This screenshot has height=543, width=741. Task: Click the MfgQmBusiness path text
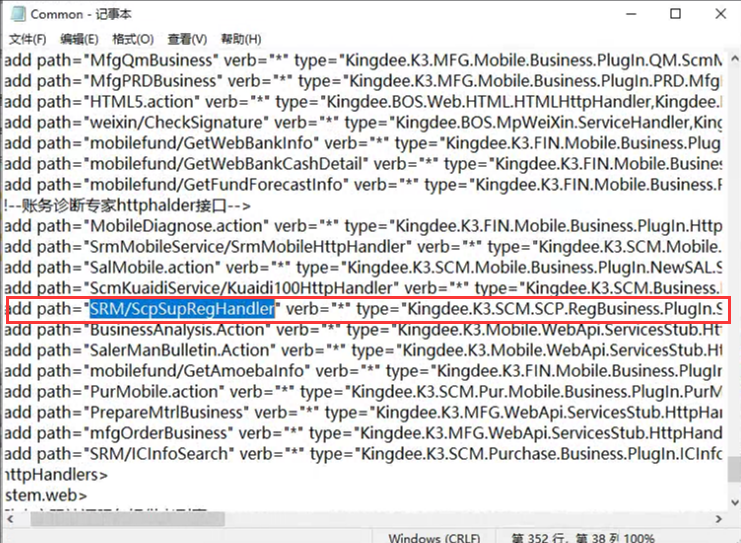[151, 60]
